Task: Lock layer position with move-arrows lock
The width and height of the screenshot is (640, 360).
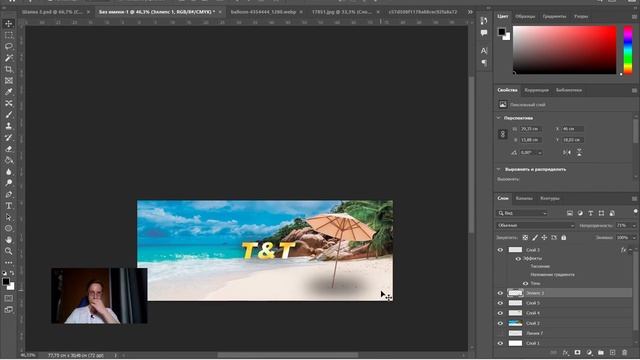Action: click(x=544, y=238)
